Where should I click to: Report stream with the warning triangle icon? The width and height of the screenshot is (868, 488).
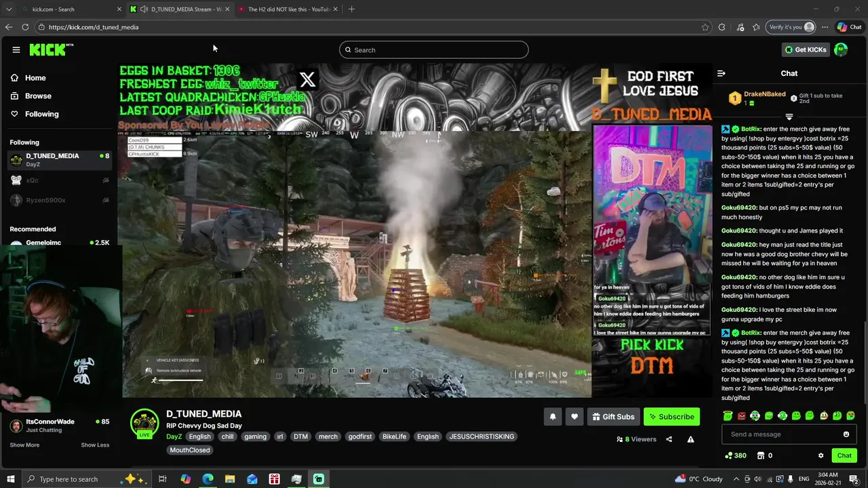click(x=690, y=439)
